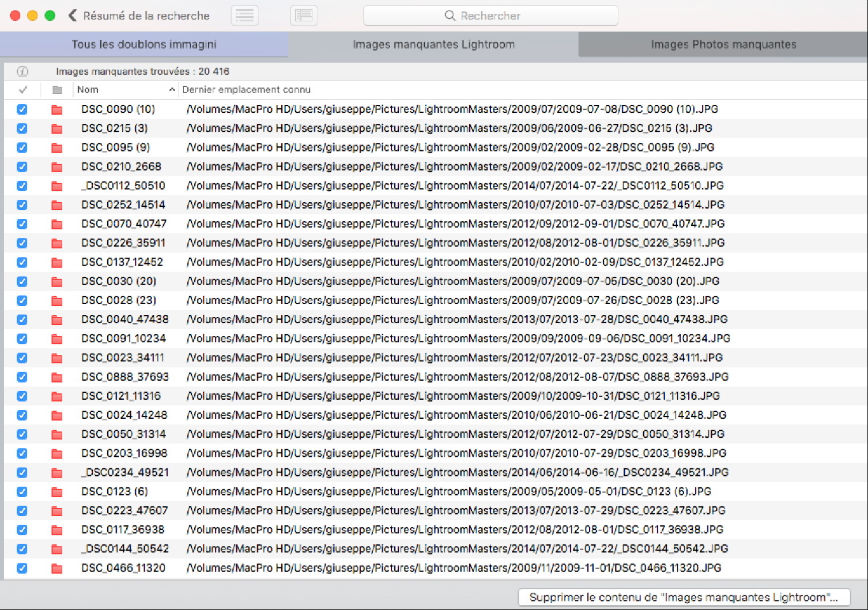This screenshot has width=868, height=610.
Task: Click the checkmark column header
Action: [x=22, y=90]
